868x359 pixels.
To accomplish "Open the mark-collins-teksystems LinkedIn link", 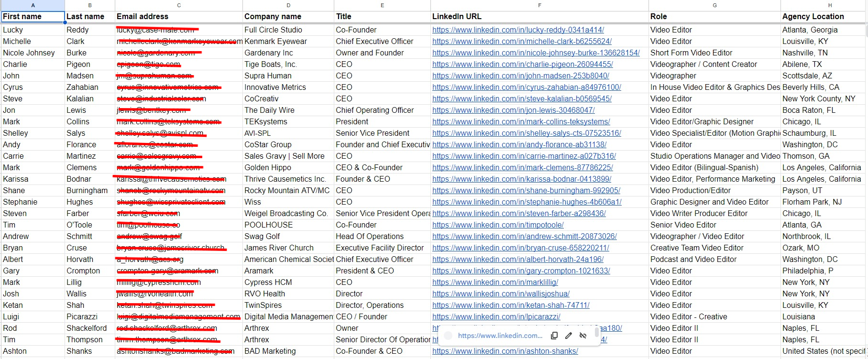I will pos(521,121).
